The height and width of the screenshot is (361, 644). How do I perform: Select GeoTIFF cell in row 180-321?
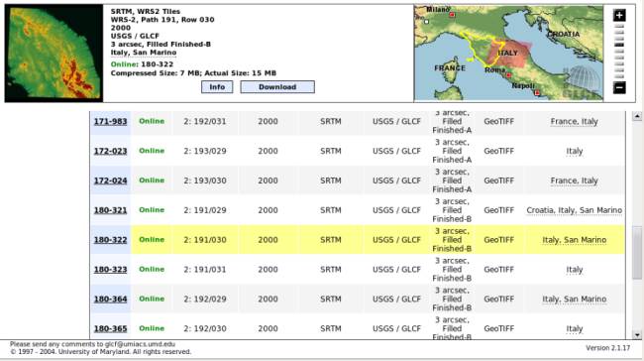tap(498, 210)
